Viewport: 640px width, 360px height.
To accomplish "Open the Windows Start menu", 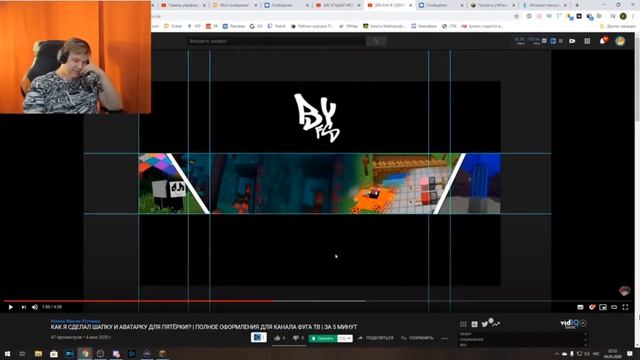I will [7, 353].
